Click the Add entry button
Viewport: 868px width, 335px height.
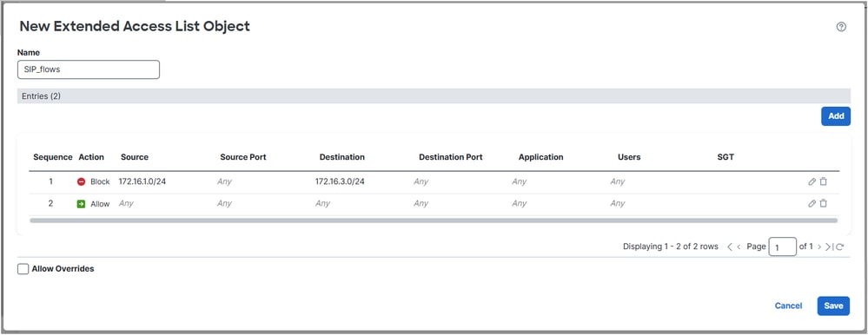[x=835, y=116]
